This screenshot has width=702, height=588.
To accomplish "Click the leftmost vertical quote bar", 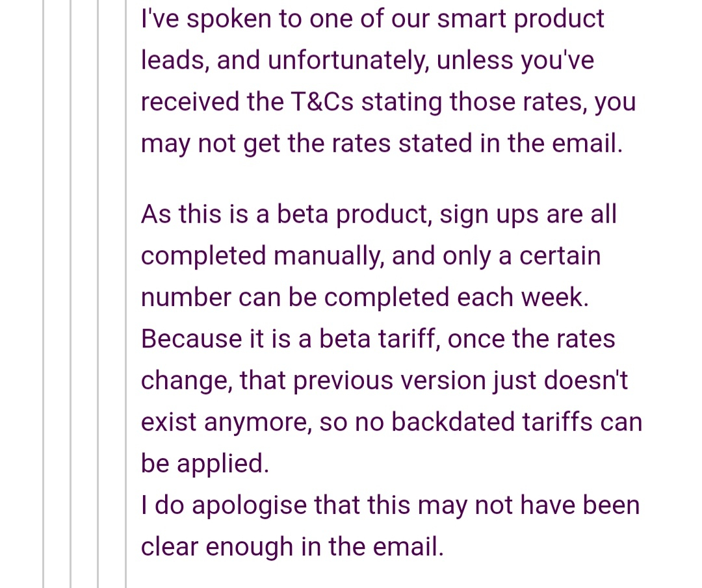I will point(44,294).
